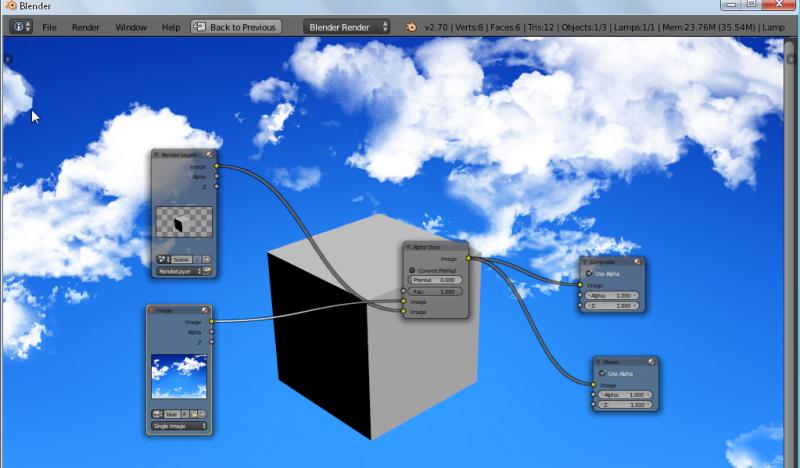Unlink scene with X in Render Layers node
Image resolution: width=800 pixels, height=468 pixels.
point(207,259)
